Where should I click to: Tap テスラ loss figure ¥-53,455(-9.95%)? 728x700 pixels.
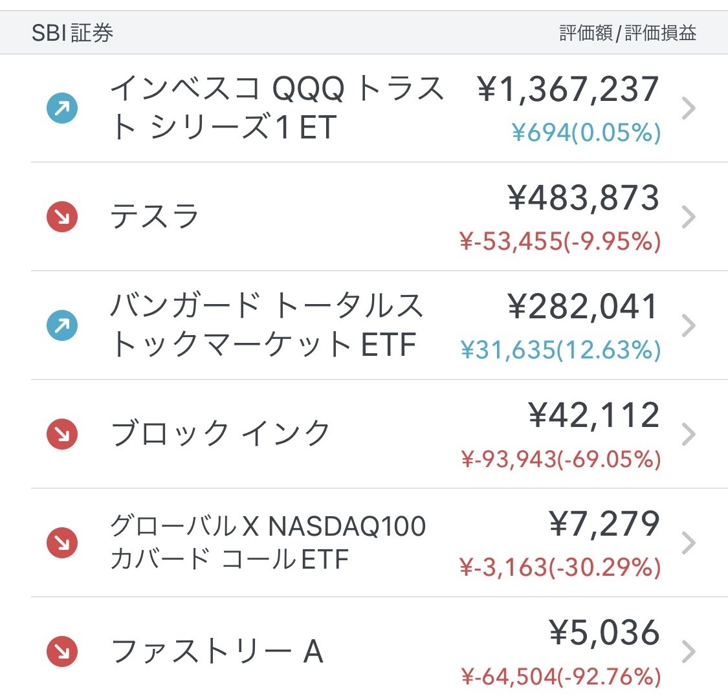pyautogui.click(x=560, y=241)
